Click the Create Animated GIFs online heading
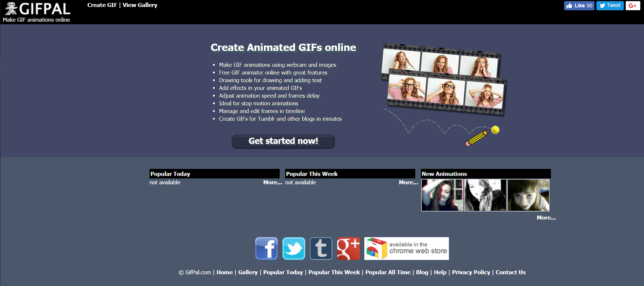The image size is (644, 286). click(x=283, y=48)
